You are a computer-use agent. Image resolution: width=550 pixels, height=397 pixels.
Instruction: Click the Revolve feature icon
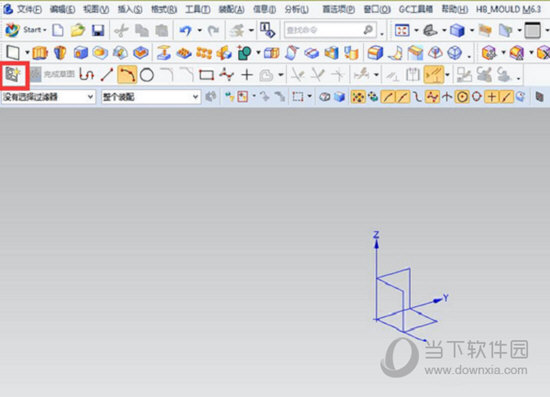click(60, 53)
